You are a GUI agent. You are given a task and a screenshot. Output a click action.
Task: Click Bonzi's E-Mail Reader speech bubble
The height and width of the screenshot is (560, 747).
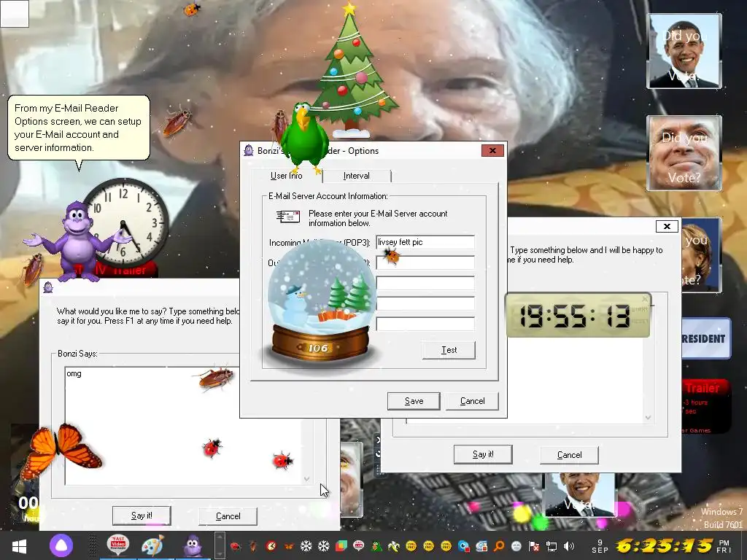click(79, 128)
